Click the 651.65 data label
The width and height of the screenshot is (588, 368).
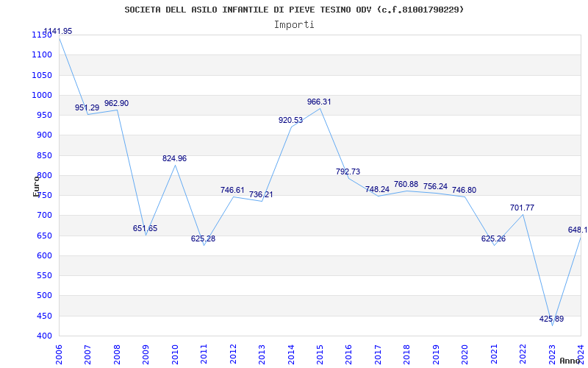point(145,228)
